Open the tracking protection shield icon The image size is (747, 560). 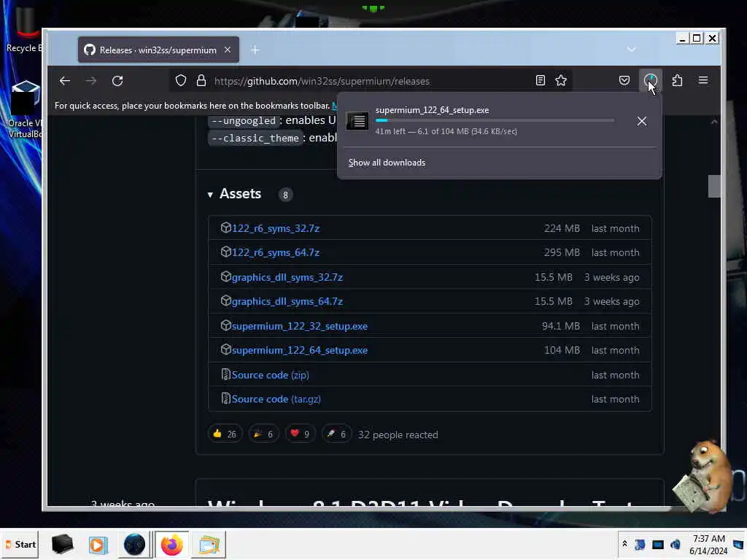pyautogui.click(x=181, y=81)
